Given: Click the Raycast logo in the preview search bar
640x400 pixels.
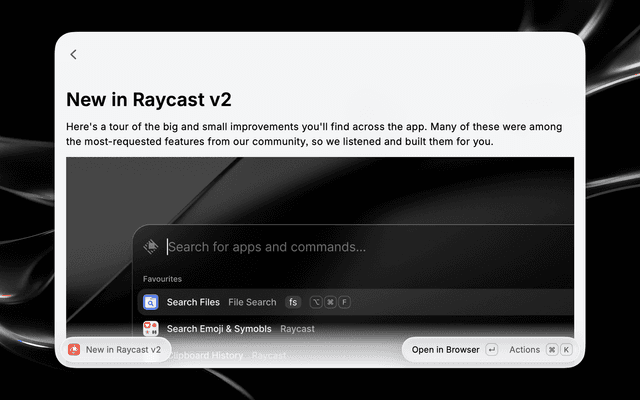Looking at the screenshot, I should point(151,247).
